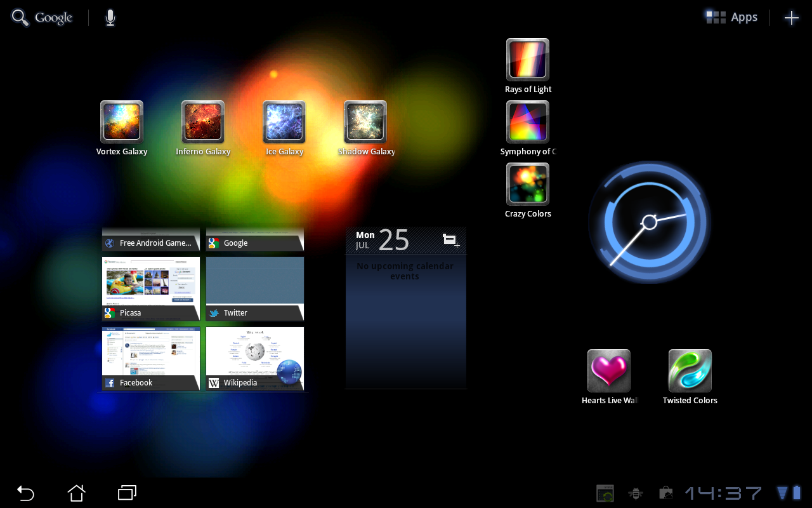Open the Ice Galaxy app
This screenshot has height=508, width=812.
tap(284, 122)
